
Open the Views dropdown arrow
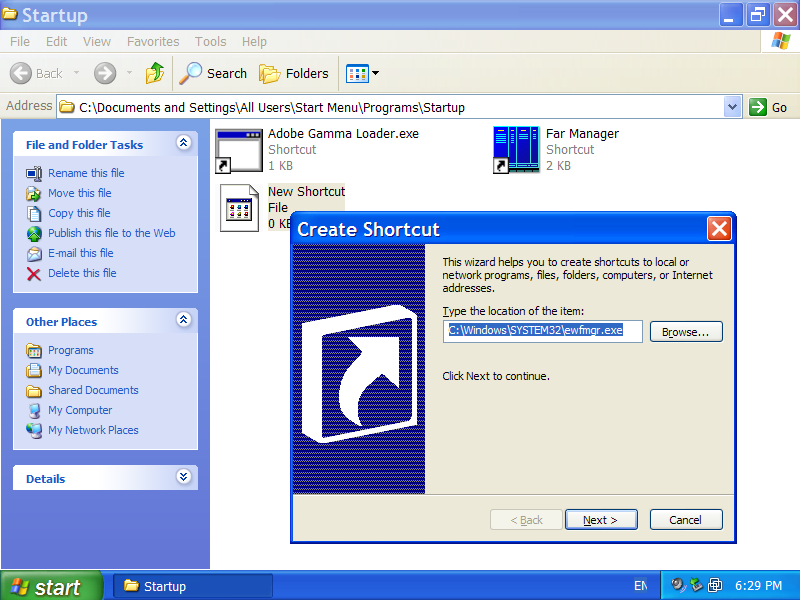coord(376,73)
